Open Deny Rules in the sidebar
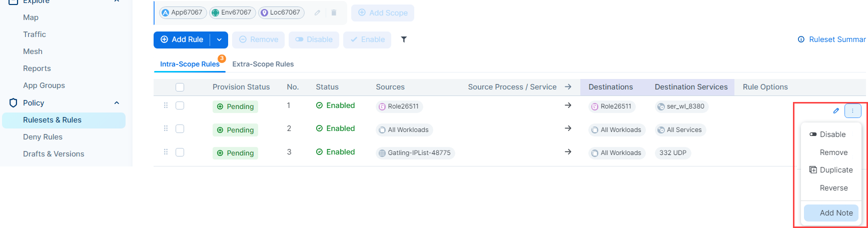This screenshot has width=868, height=228. [x=43, y=137]
